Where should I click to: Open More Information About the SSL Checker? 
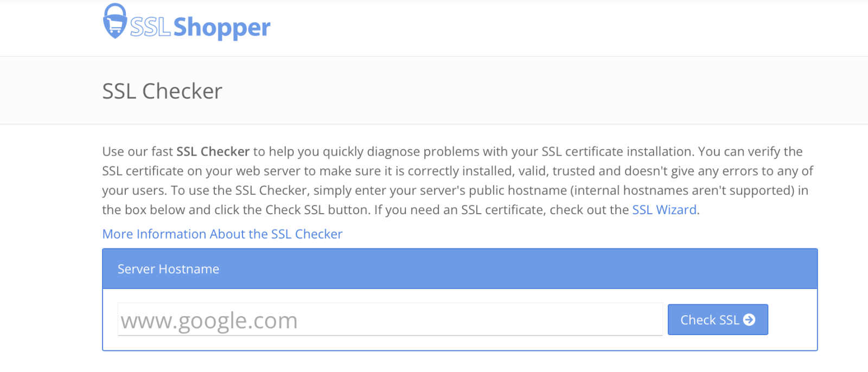222,234
